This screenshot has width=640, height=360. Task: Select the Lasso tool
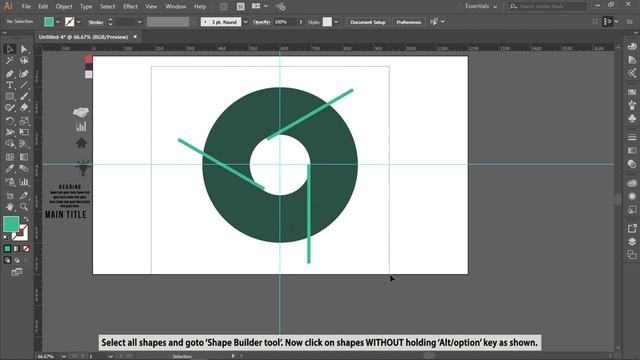click(x=24, y=61)
